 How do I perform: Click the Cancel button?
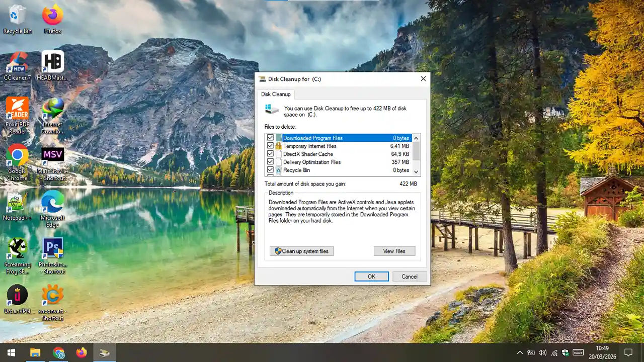[410, 277]
